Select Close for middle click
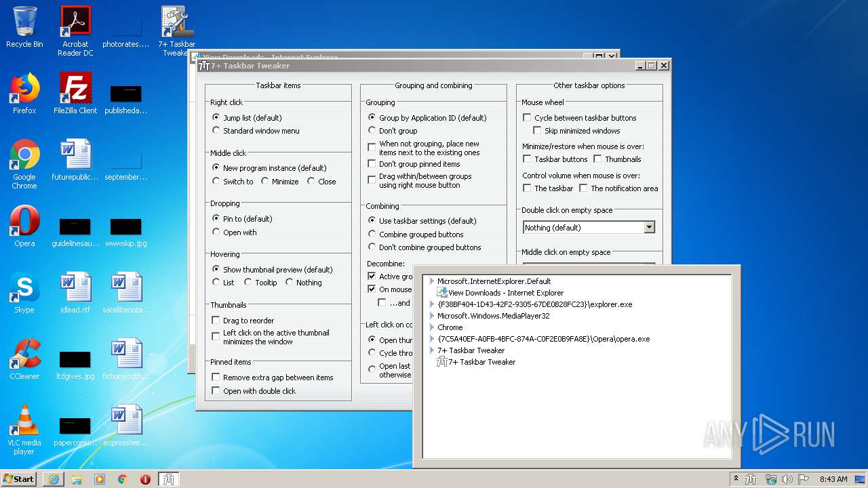The width and height of the screenshot is (868, 488). pos(321,181)
